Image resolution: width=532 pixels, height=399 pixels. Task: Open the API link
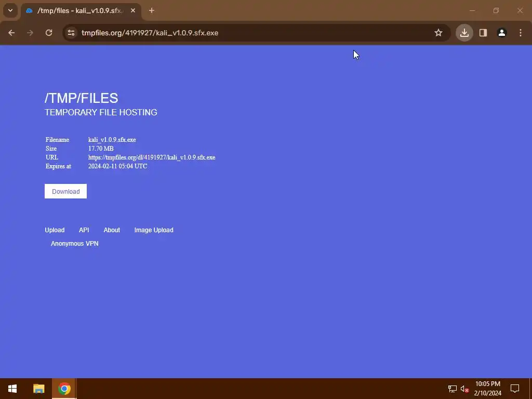tap(84, 230)
